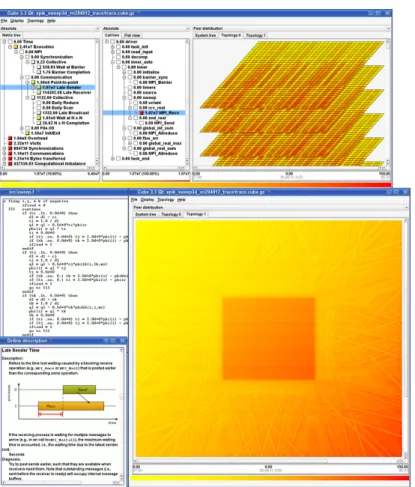
Task: Click lower topology view horizontal scrollbar
Action: point(269,461)
